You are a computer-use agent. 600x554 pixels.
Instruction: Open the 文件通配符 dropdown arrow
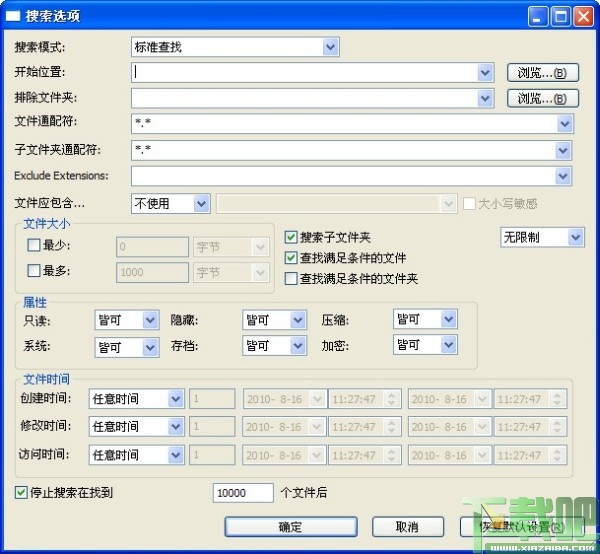pyautogui.click(x=565, y=124)
